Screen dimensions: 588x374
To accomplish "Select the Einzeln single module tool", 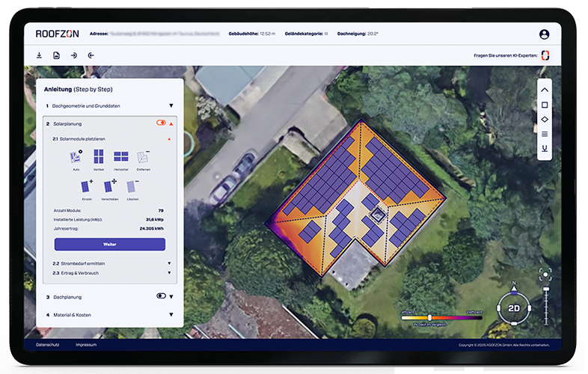I will click(x=87, y=186).
